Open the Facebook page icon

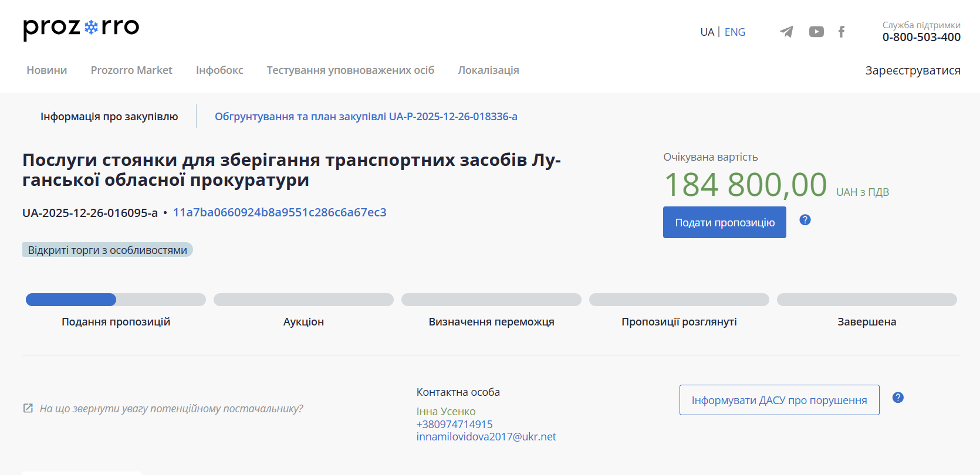(841, 32)
